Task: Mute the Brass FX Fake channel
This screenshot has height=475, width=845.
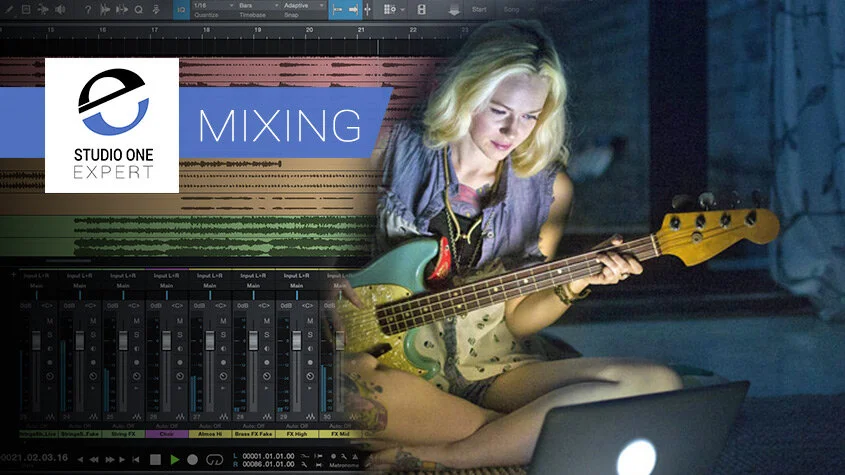Action: point(267,321)
